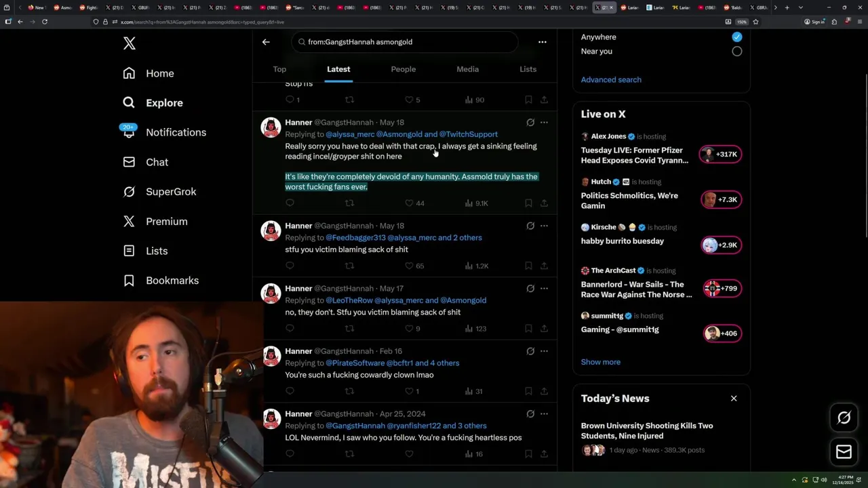View analytics 9.1K of May 18 post

coord(477,203)
